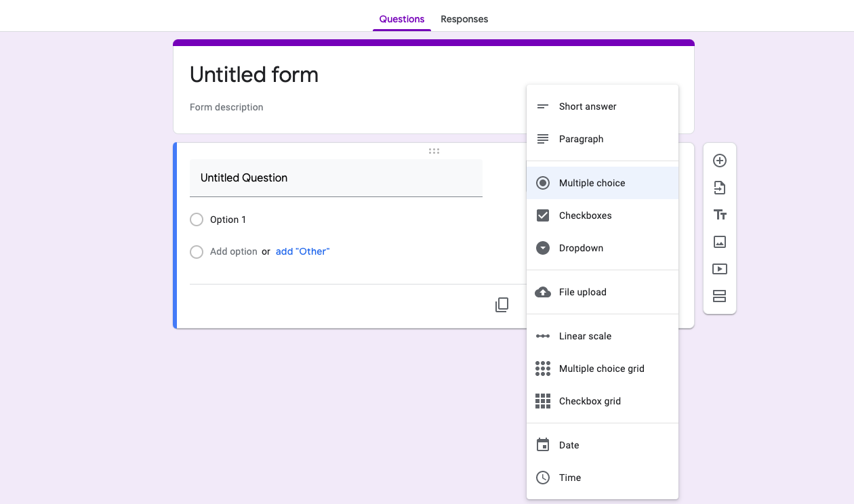Click the Add question plus icon
This screenshot has width=854, height=504.
tap(720, 161)
